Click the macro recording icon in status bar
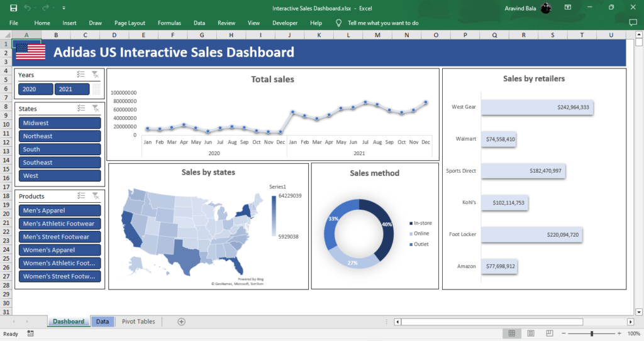The height and width of the screenshot is (341, 644). [x=30, y=333]
